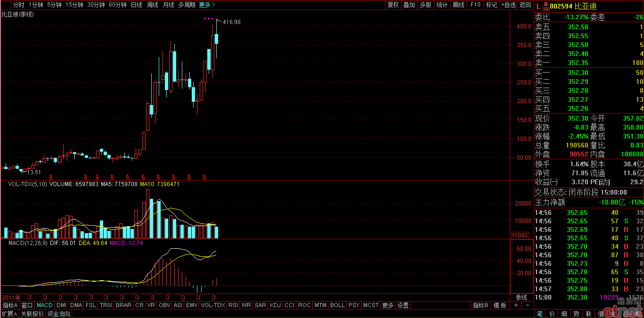Select the DMI indicator tab
Viewport: 644px width, 318px height.
[x=61, y=305]
